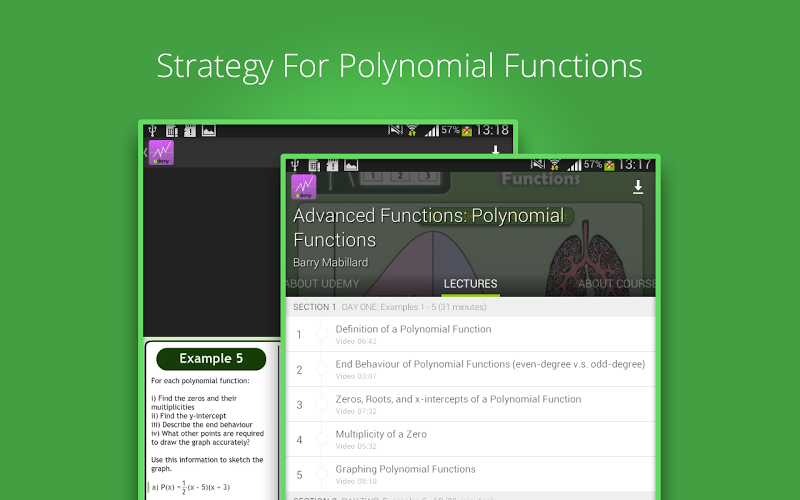
Task: Tap SIM card icon in back status bar
Action: (171, 131)
